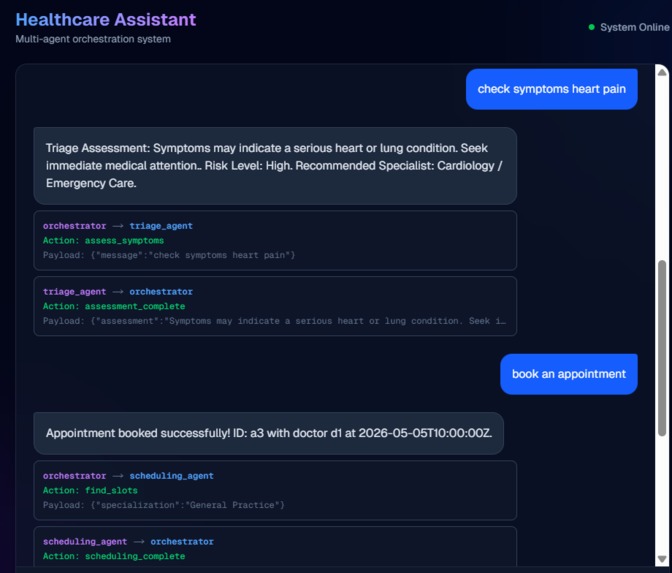This screenshot has width=672, height=573.
Task: Click the truncated assessment payload line
Action: click(274, 321)
